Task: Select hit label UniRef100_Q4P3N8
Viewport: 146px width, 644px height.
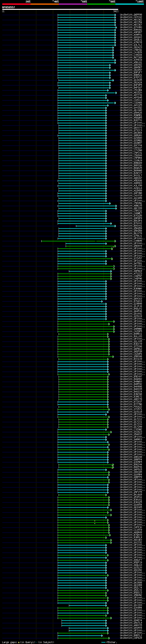Action: pyautogui.click(x=131, y=193)
